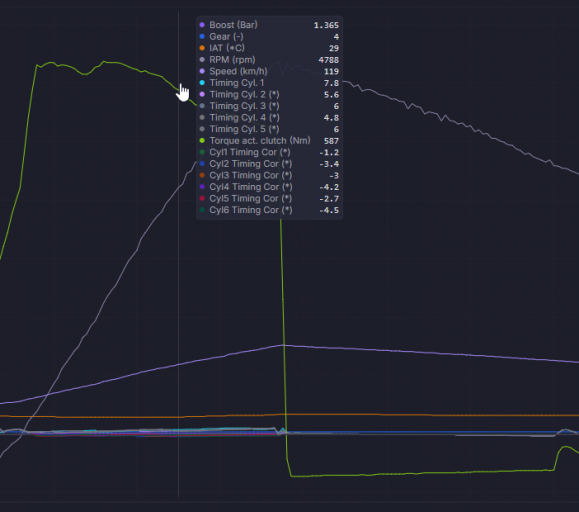
Task: Click the Boost (Bar) purple legend dot
Action: click(x=202, y=25)
